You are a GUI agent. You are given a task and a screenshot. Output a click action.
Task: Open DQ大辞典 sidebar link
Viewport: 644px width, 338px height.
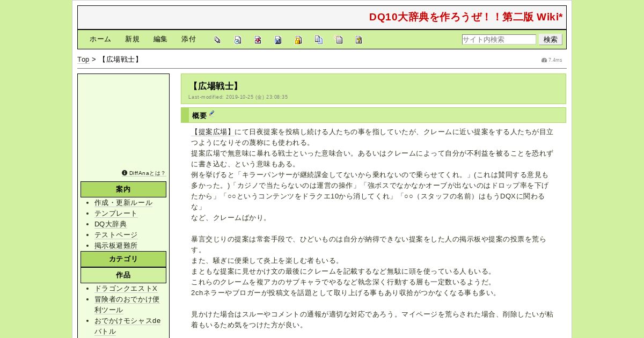pyautogui.click(x=111, y=224)
